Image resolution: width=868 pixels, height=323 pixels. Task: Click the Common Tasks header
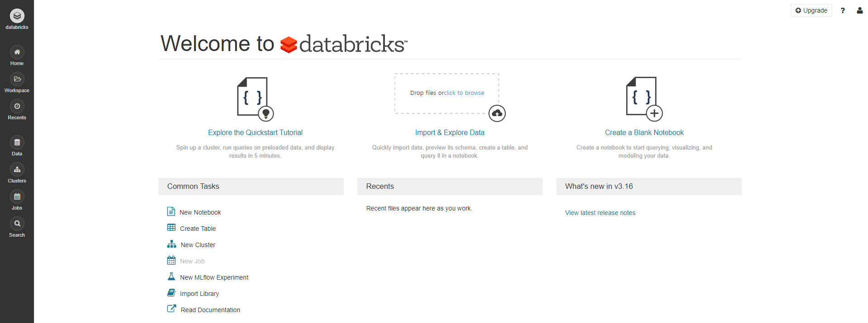click(251, 187)
